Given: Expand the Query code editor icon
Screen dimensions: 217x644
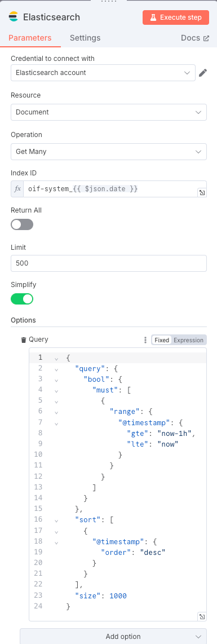Looking at the screenshot, I should 202,616.
